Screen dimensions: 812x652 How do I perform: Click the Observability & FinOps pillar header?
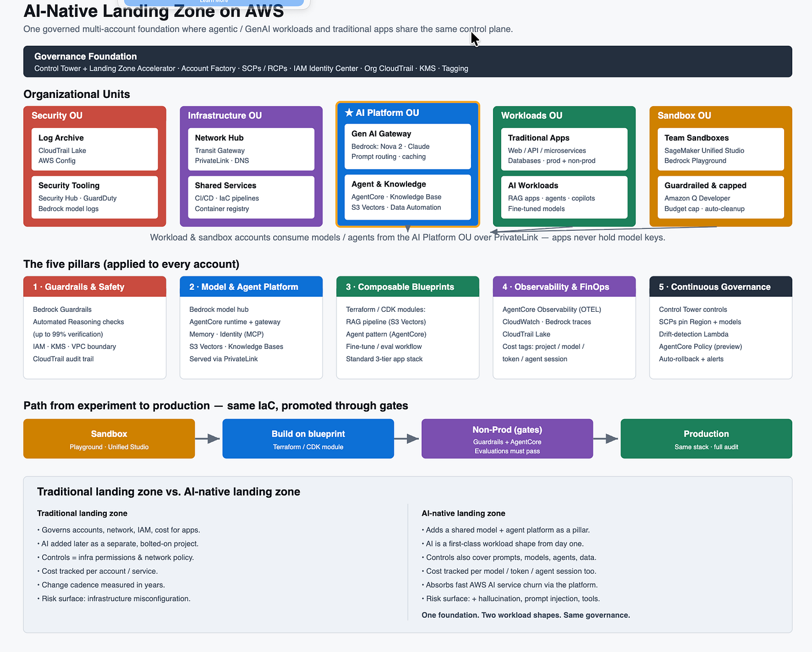[x=564, y=287]
